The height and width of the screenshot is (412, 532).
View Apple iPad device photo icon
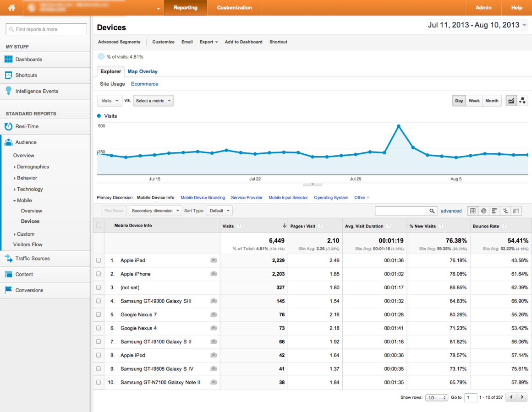point(214,260)
